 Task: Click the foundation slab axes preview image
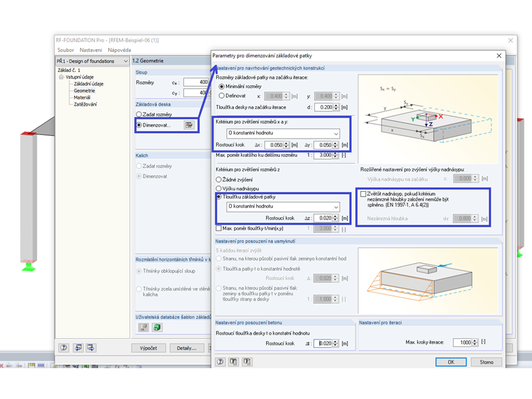[x=428, y=119]
